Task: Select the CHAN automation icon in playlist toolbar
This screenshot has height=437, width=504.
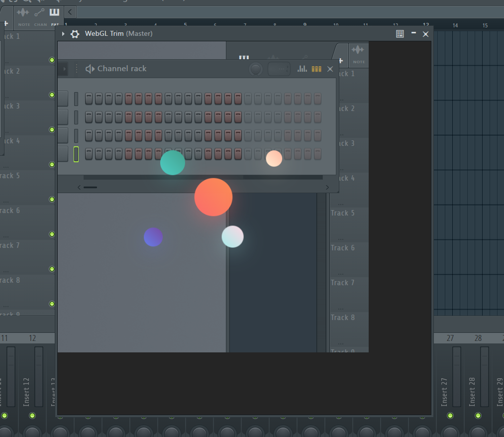Action: pyautogui.click(x=39, y=13)
